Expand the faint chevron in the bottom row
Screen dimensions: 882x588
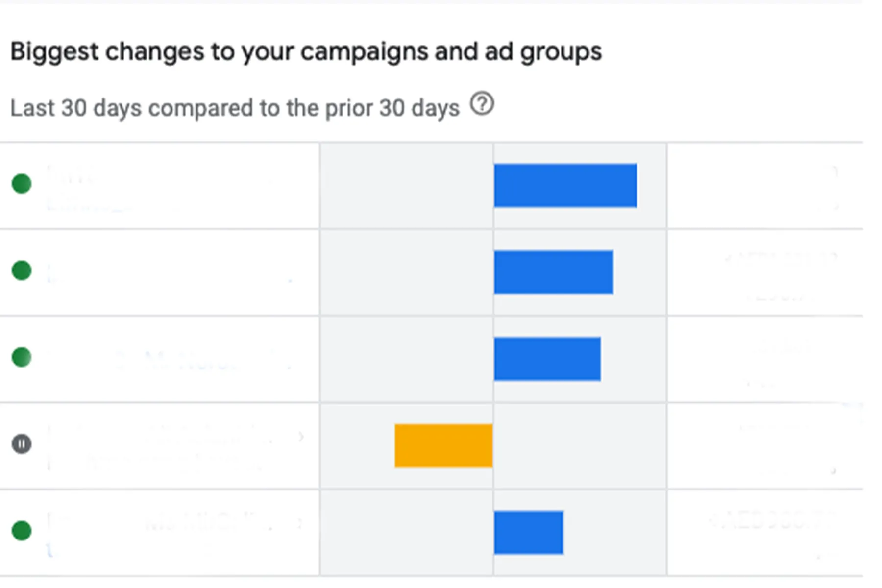click(300, 523)
